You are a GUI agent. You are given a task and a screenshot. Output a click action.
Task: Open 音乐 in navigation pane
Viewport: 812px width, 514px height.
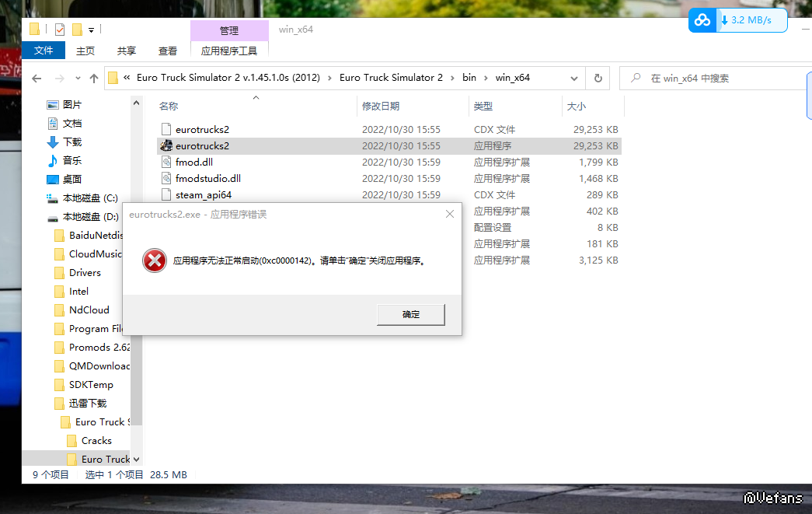pos(72,161)
